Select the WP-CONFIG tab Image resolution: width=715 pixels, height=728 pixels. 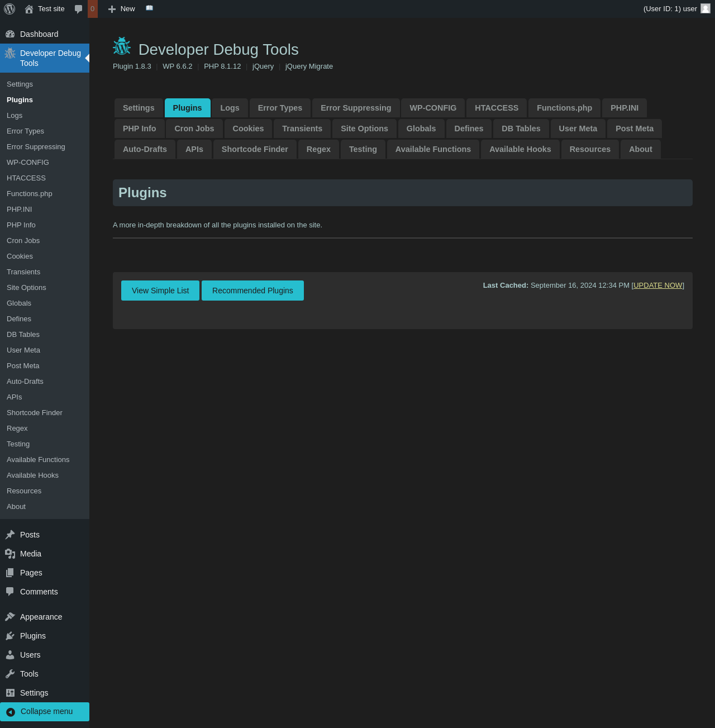[433, 108]
